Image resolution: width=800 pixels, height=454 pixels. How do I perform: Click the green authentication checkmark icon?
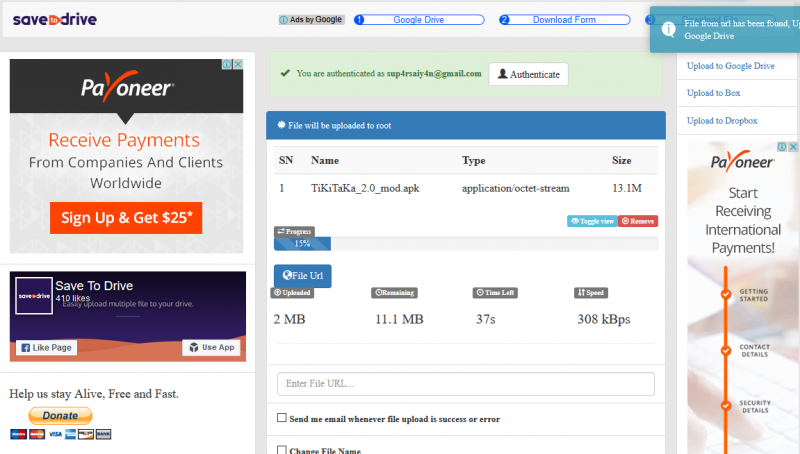(x=285, y=73)
